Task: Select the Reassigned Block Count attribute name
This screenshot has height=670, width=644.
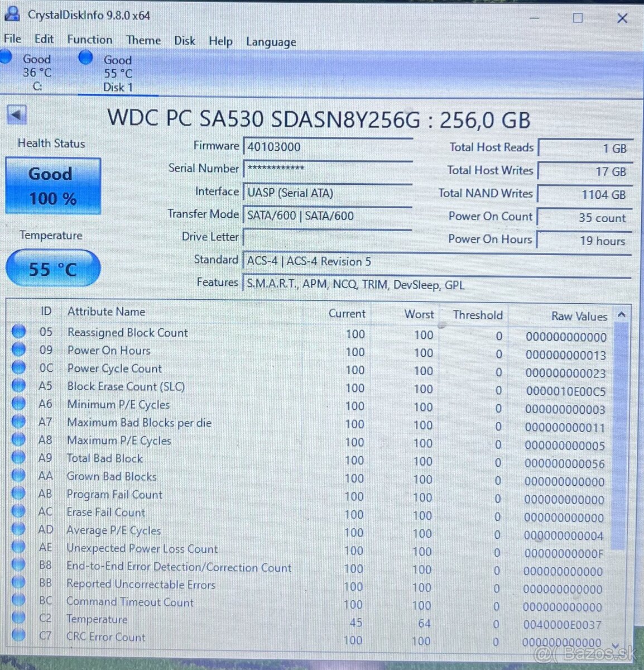Action: pyautogui.click(x=127, y=332)
